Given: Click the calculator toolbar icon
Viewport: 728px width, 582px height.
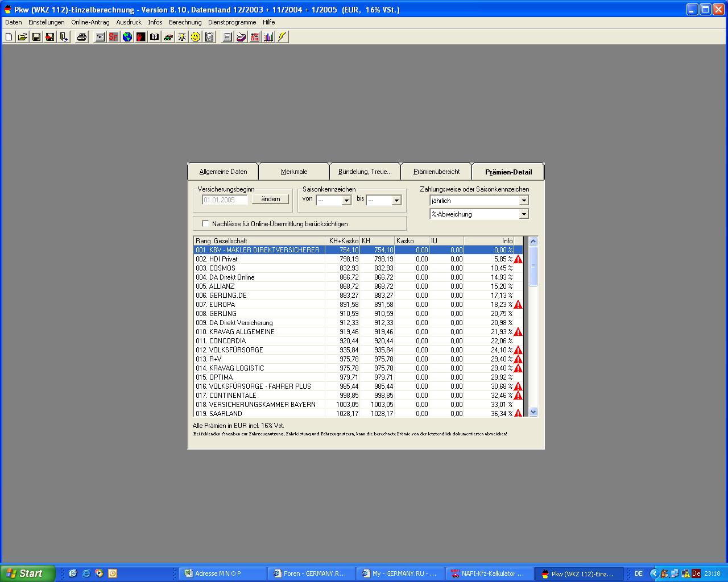Looking at the screenshot, I should 209,37.
